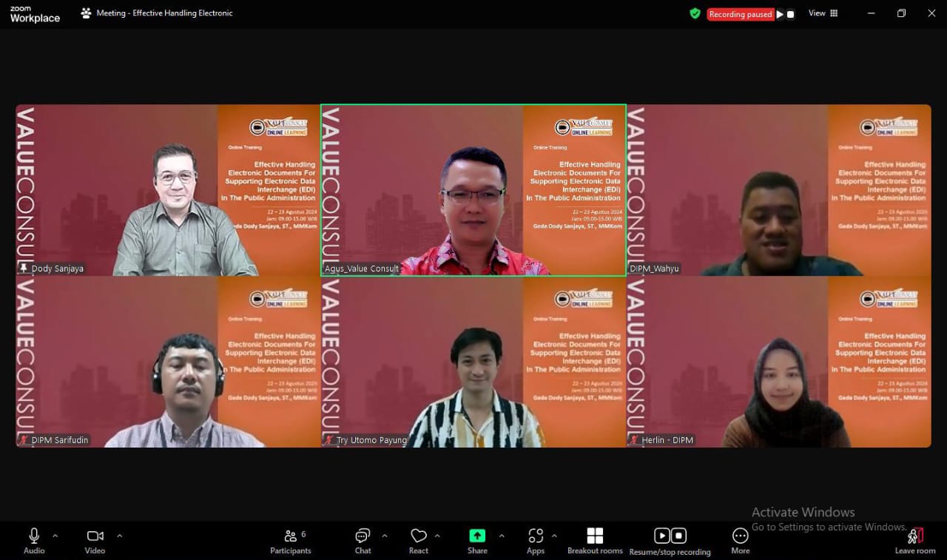The height and width of the screenshot is (560, 947).
Task: Open Breakout rooms
Action: coord(595,541)
